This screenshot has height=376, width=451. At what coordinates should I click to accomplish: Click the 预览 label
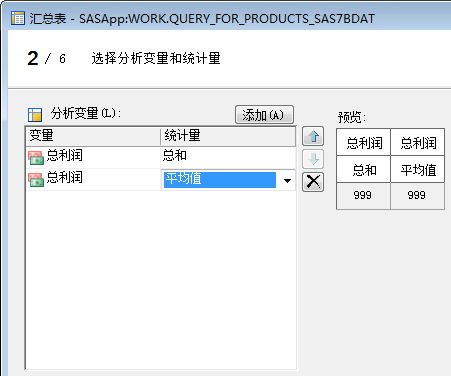(352, 117)
